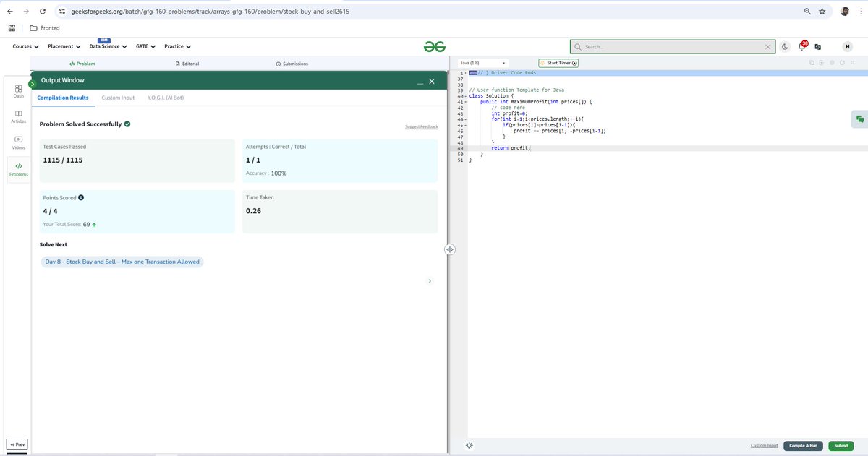Click the Start Timer button

tap(559, 63)
